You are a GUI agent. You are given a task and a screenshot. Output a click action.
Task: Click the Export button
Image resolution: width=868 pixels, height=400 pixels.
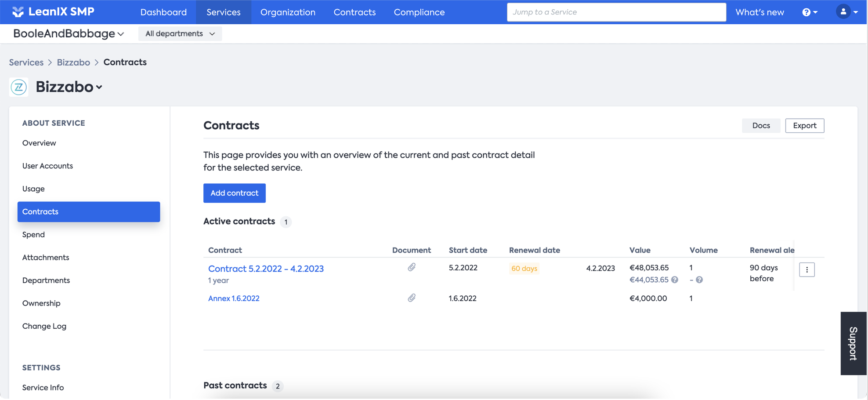pyautogui.click(x=805, y=126)
